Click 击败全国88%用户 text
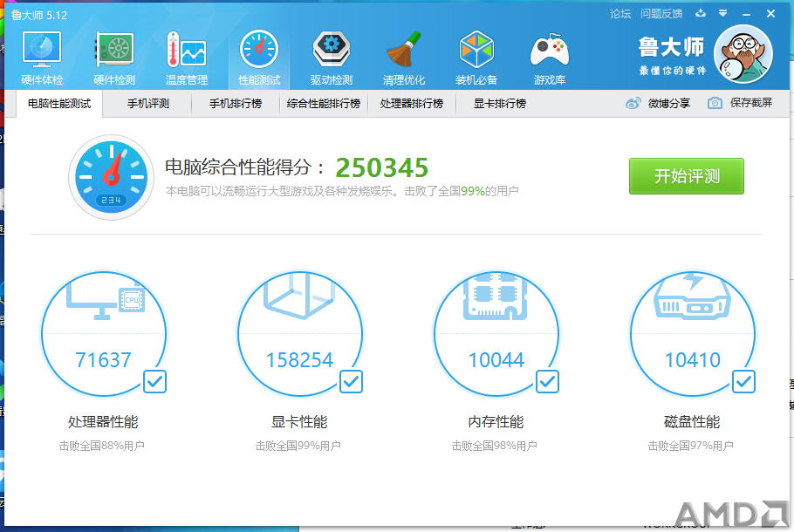 point(102,446)
